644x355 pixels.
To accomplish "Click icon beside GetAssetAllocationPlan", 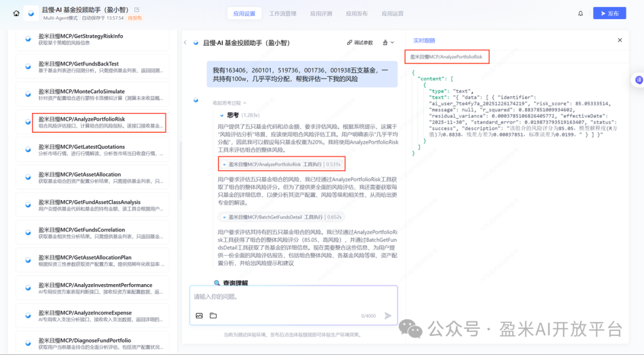I will coord(28,260).
